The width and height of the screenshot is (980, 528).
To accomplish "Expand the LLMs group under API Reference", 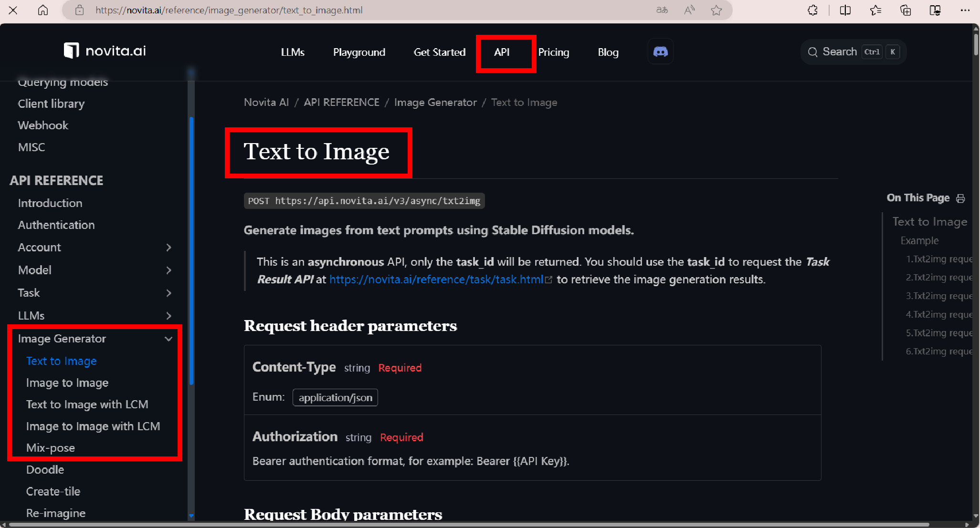I will [x=169, y=316].
